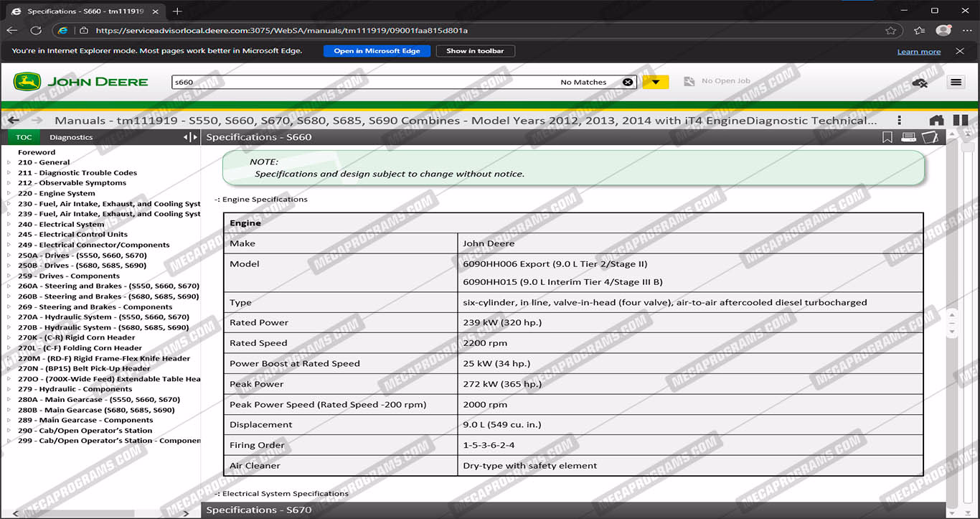Image resolution: width=980 pixels, height=519 pixels.
Task: Open the annotate notes icon
Action: pyautogui.click(x=930, y=137)
